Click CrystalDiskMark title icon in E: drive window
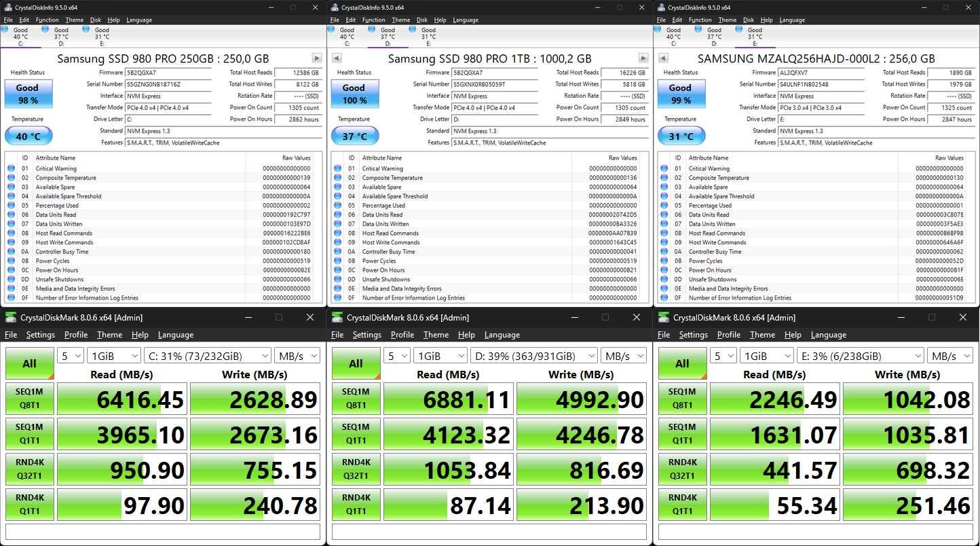The width and height of the screenshot is (980, 546). tap(663, 317)
